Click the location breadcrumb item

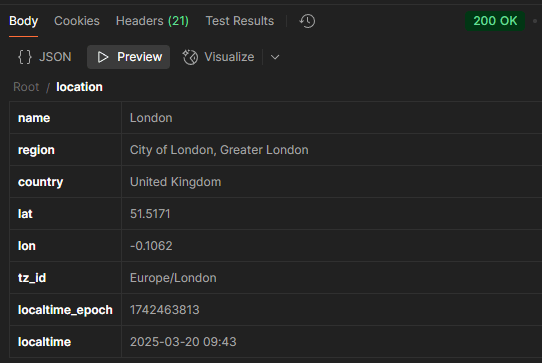tap(79, 87)
